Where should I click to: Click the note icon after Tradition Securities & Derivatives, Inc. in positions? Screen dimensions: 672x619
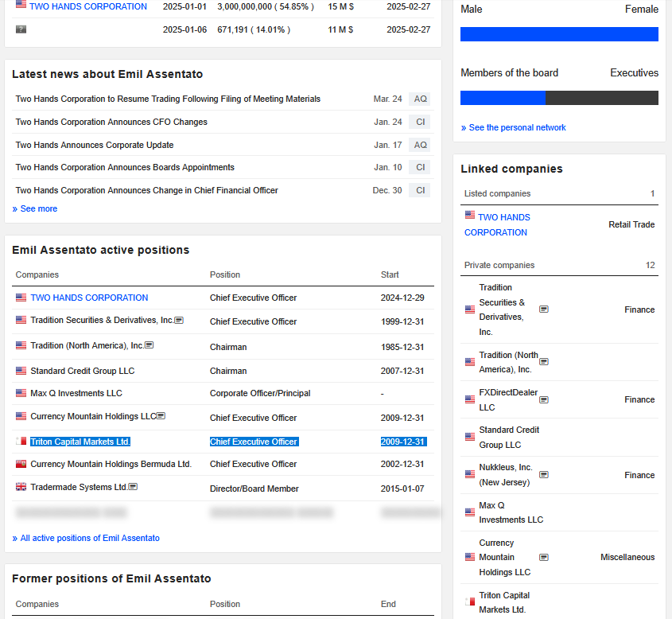[179, 320]
